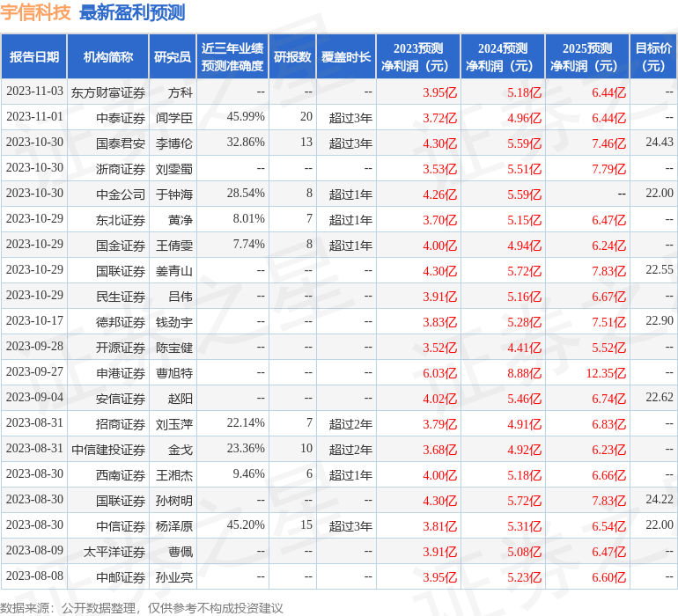Click analyst name 闻学臣

click(174, 118)
